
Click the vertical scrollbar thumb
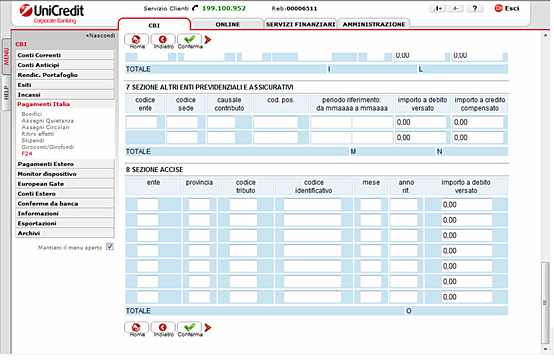[545, 302]
